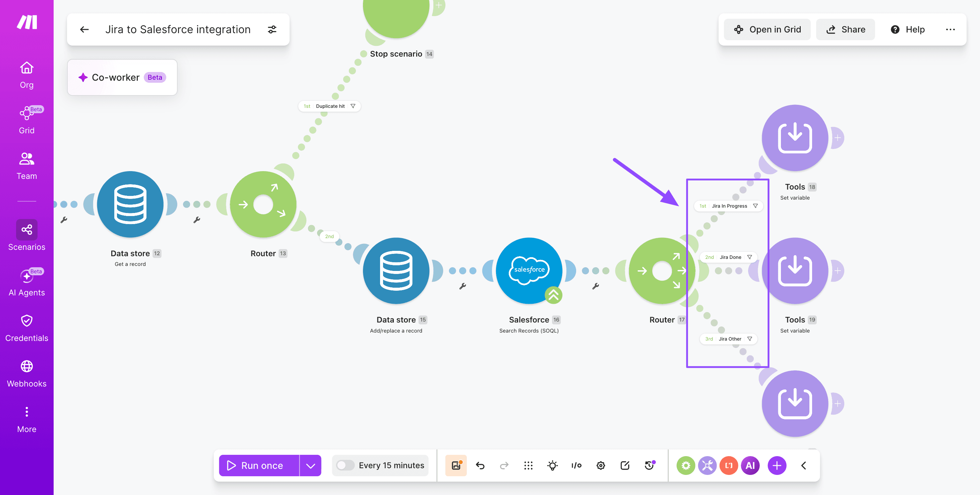This screenshot has width=980, height=495.
Task: Click the wrench between Salesforce and Router 17
Action: click(596, 286)
